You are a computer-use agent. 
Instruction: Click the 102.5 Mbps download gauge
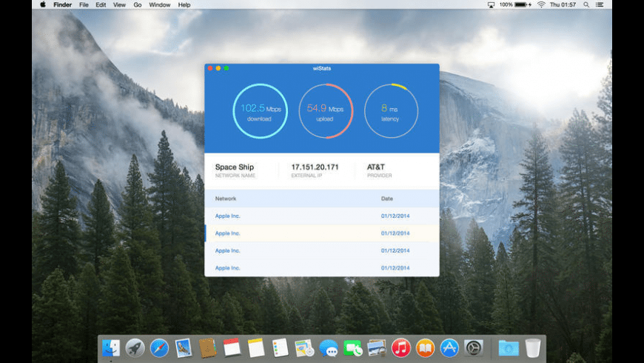260,111
